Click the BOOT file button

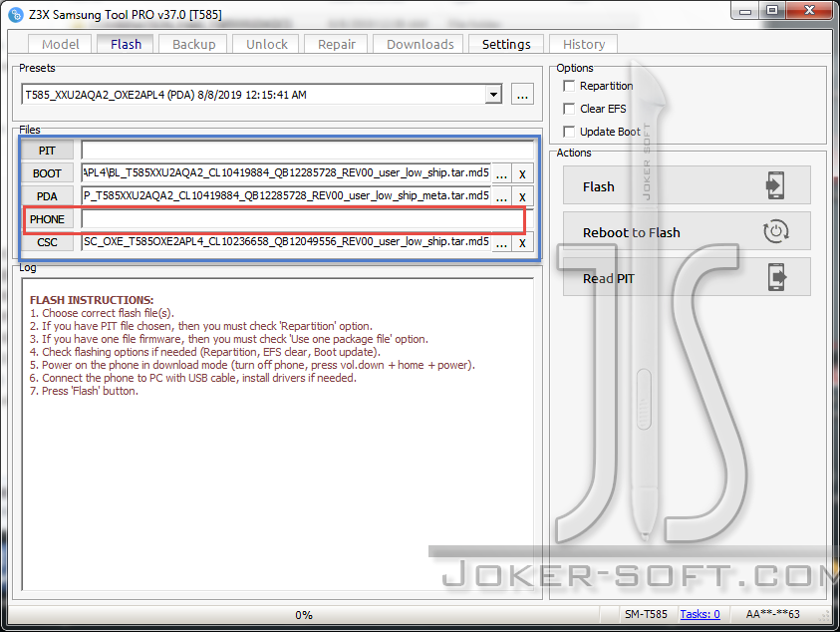coord(47,173)
